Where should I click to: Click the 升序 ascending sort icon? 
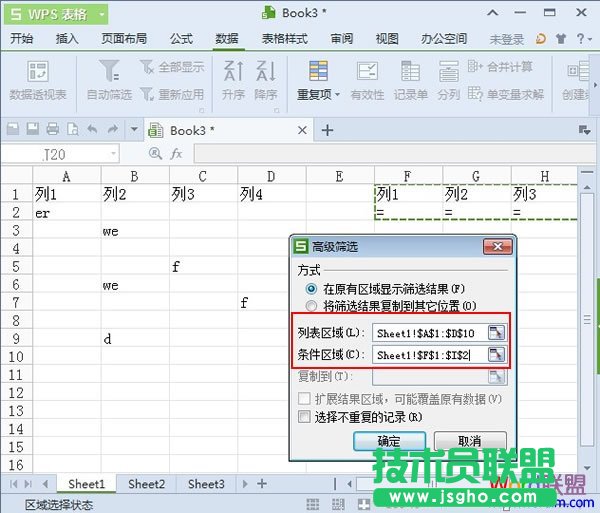coord(233,72)
